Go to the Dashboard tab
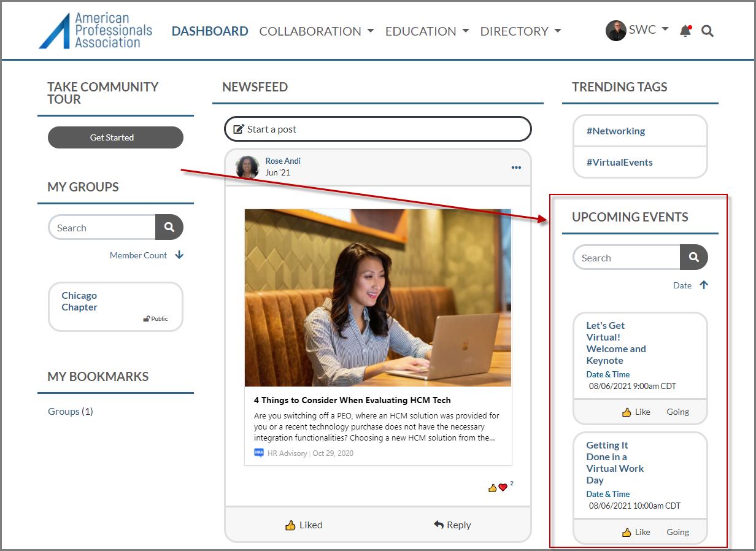Viewport: 756px width, 551px height. coord(210,31)
